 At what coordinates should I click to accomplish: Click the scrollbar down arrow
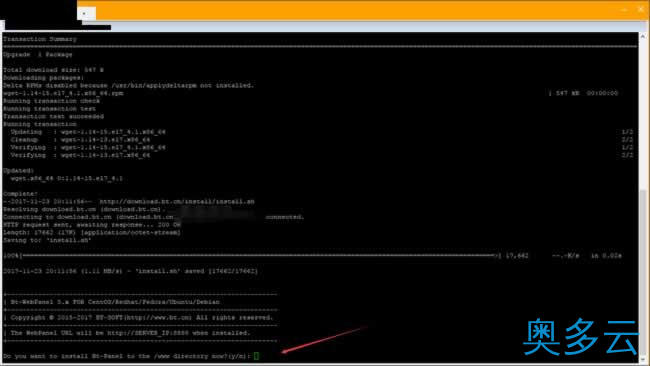click(x=643, y=359)
